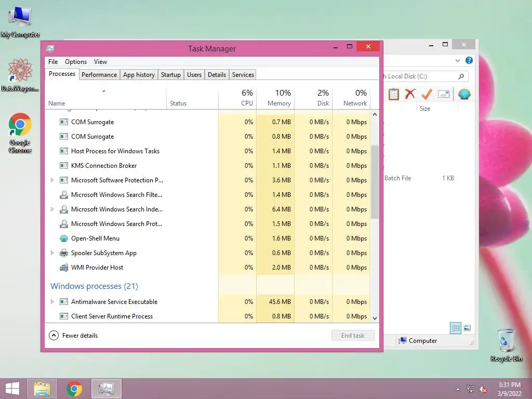Click the muted volume tray icon
Screen dimensions: 532x399
click(x=483, y=389)
